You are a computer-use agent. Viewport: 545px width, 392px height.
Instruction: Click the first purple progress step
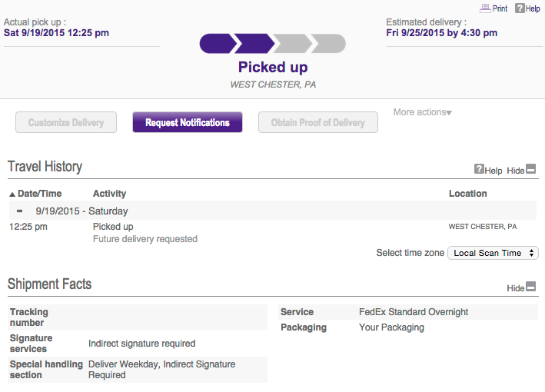pos(216,44)
